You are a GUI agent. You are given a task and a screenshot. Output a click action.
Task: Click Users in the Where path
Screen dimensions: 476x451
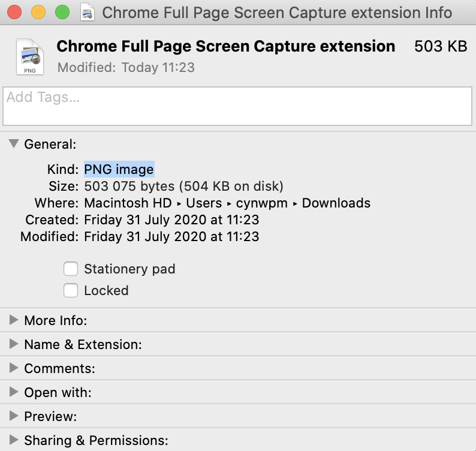(x=204, y=203)
